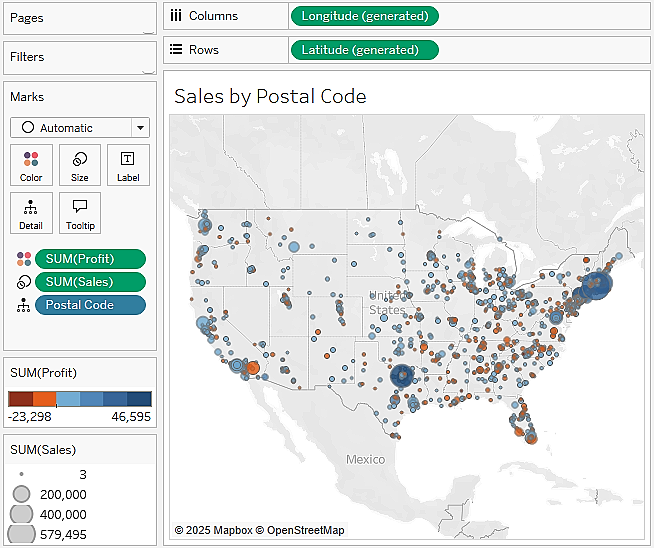The width and height of the screenshot is (654, 548).
Task: Click size icon beside SUM(Sales) pill
Action: coord(24,282)
